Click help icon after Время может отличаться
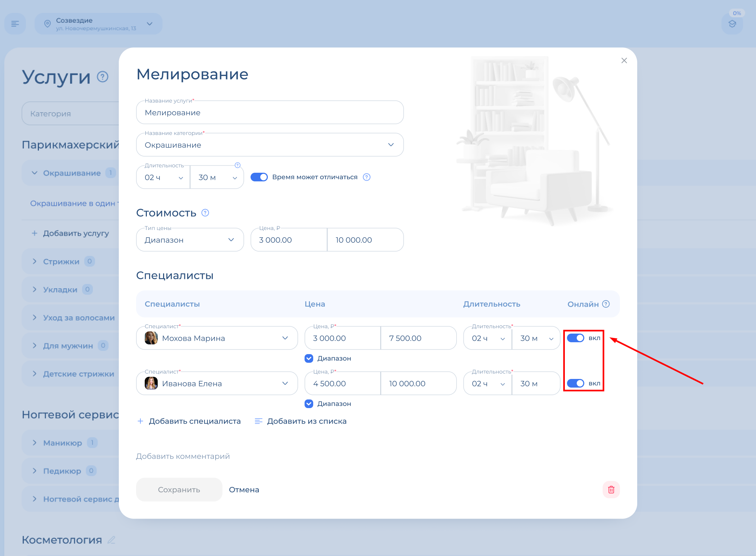Viewport: 756px width, 556px height. point(366,177)
